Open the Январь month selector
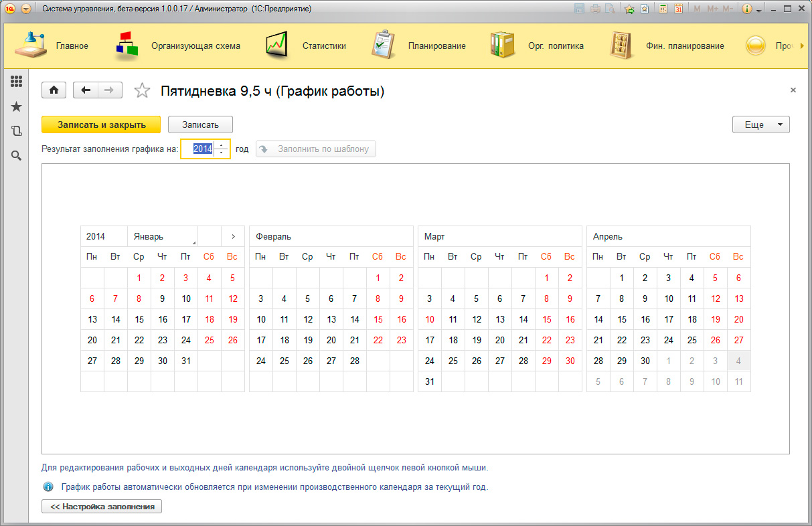Screen dimensions: 812x526 point(162,236)
